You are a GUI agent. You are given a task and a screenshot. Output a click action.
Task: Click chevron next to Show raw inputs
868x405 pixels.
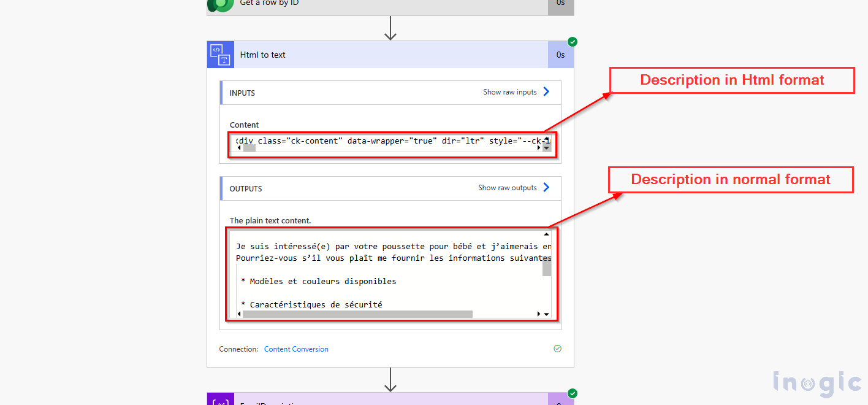pyautogui.click(x=546, y=92)
